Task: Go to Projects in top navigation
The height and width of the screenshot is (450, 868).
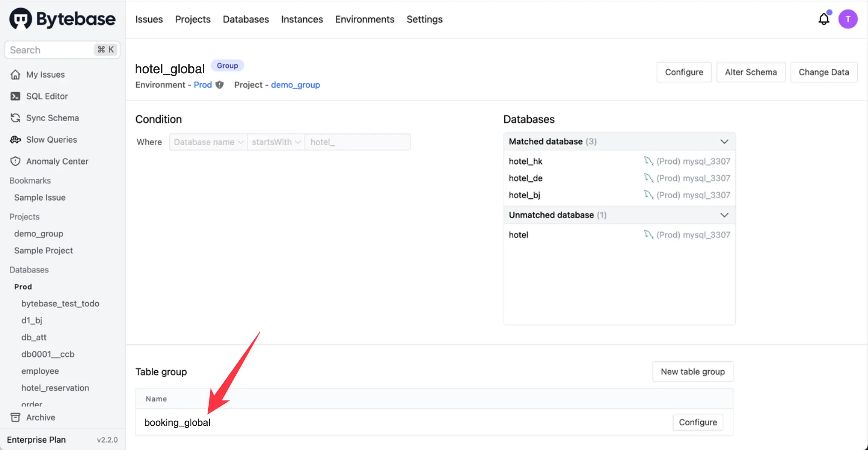Action: (x=193, y=19)
